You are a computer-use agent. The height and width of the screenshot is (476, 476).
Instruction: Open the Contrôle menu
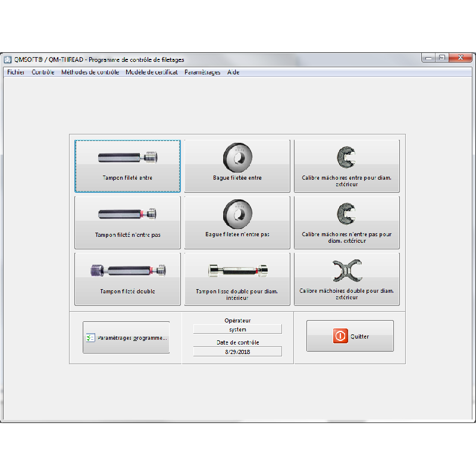coord(43,73)
